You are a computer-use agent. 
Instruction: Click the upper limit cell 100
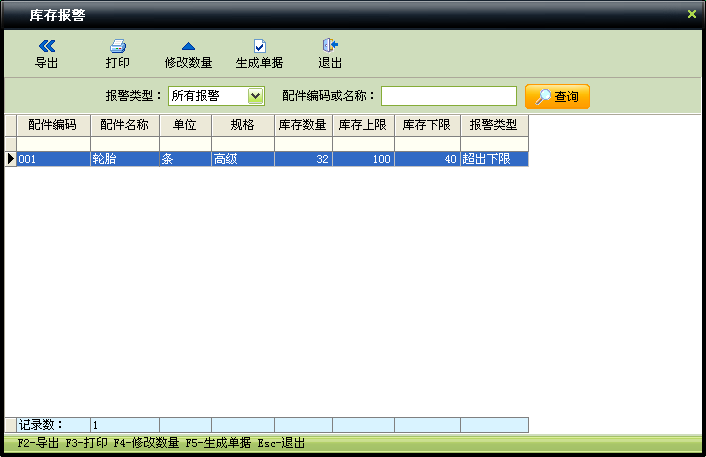363,159
